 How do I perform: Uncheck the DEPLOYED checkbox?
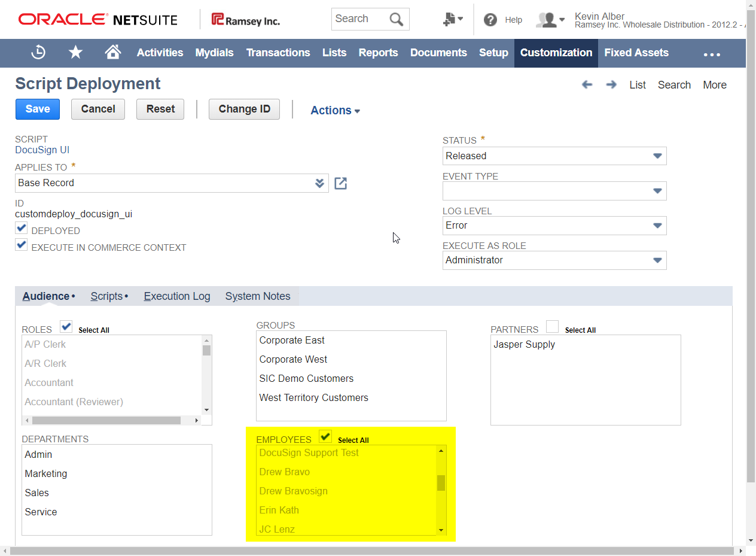click(x=21, y=227)
